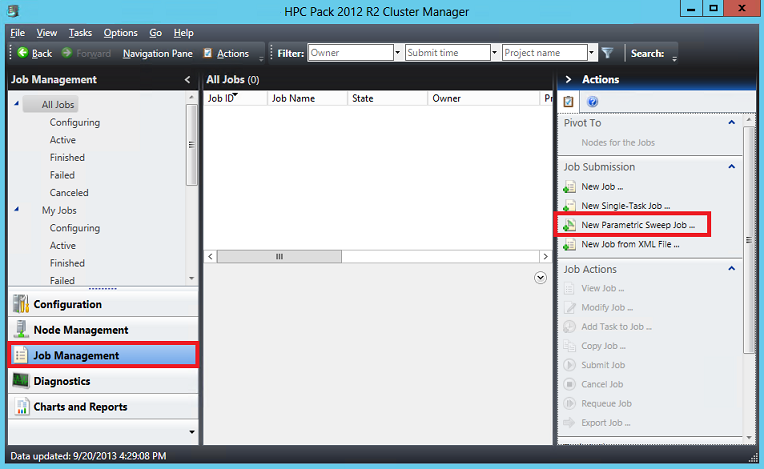Click the Job Management list icon
The image size is (764, 469).
coord(21,355)
